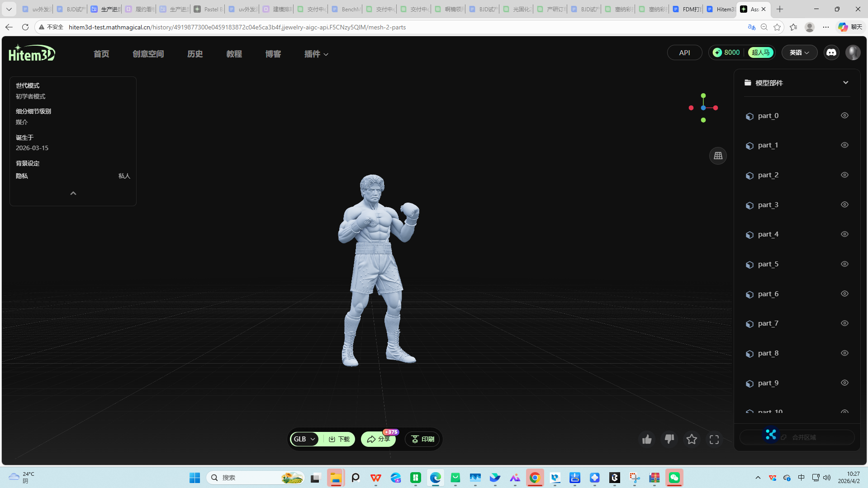Like the model with the thumbs-up icon
868x488 pixels.
pyautogui.click(x=647, y=439)
